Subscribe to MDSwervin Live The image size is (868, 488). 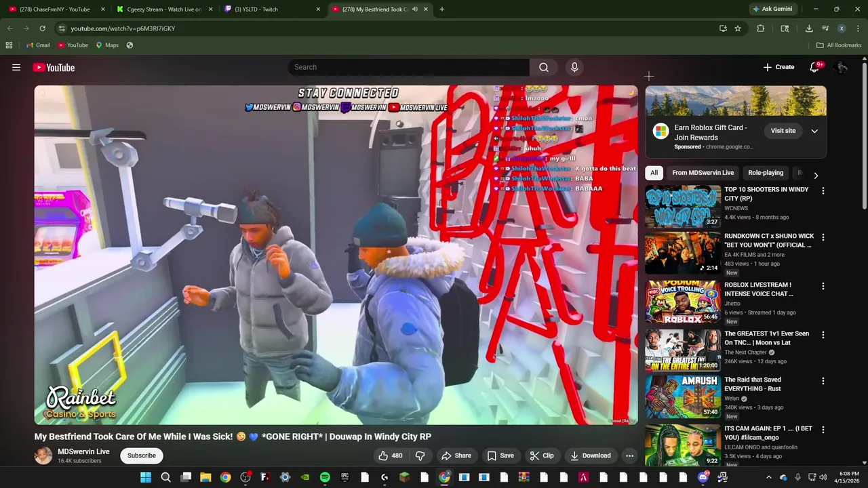[142, 455]
